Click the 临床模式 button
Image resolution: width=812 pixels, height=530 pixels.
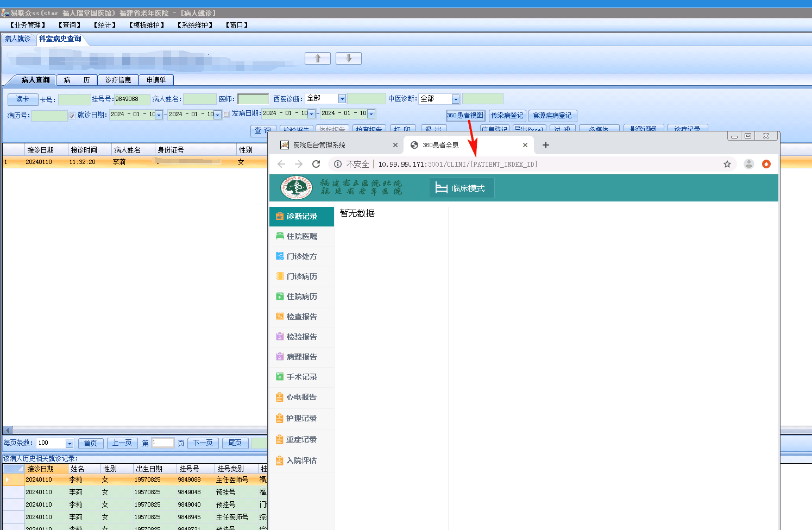coord(462,188)
